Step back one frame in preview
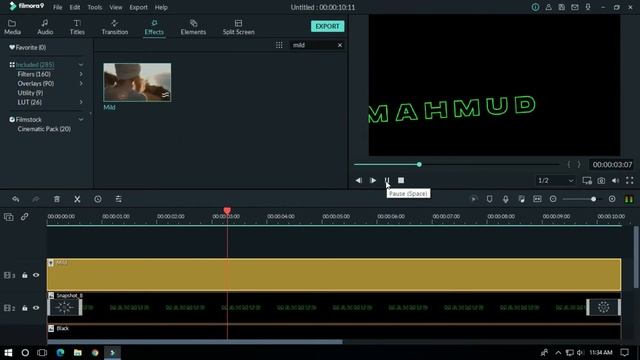 pos(358,180)
